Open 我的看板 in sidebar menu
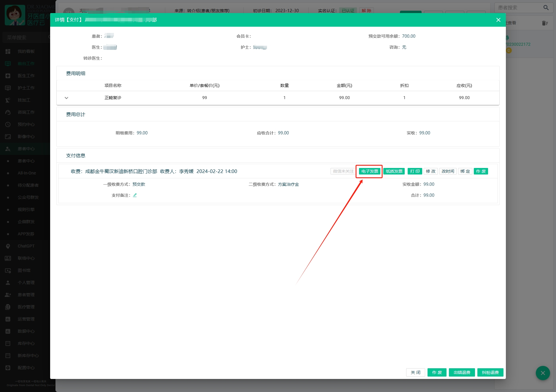556x392 pixels. (26, 51)
